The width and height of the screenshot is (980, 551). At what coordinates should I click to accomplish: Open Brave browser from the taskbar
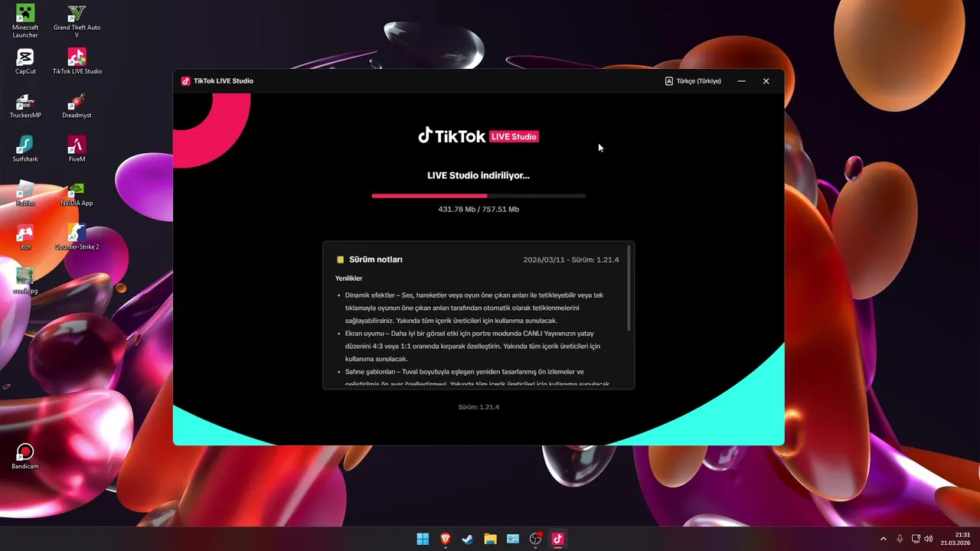tap(446, 539)
